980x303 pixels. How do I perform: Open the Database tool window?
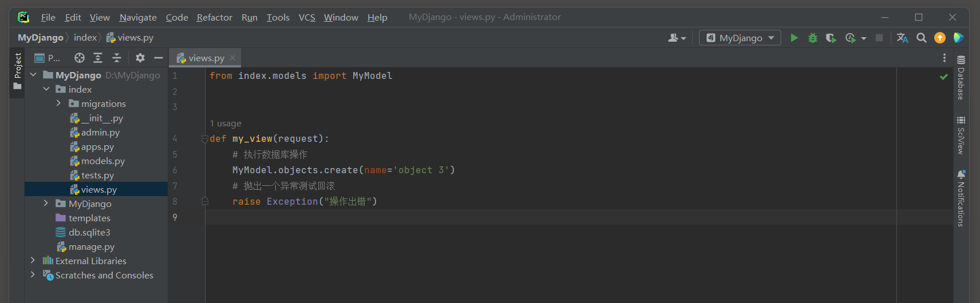[961, 78]
